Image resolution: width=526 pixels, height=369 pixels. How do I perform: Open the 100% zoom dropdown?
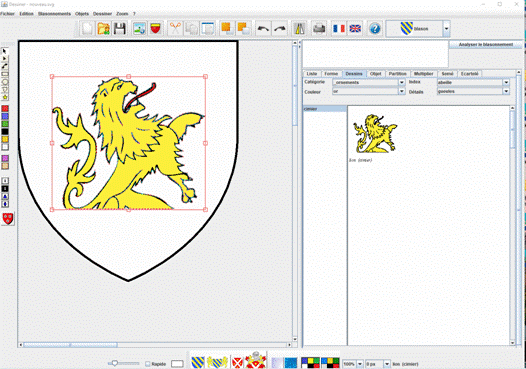click(360, 364)
